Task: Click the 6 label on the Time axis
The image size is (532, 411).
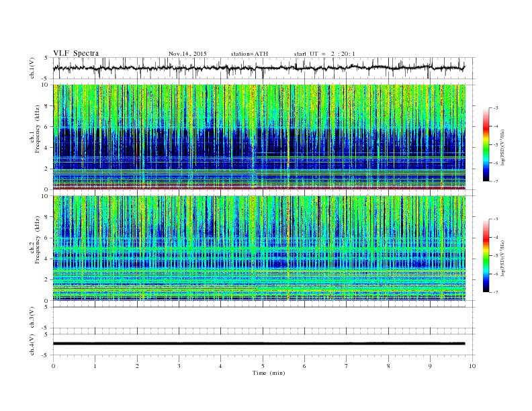Action: coord(304,366)
